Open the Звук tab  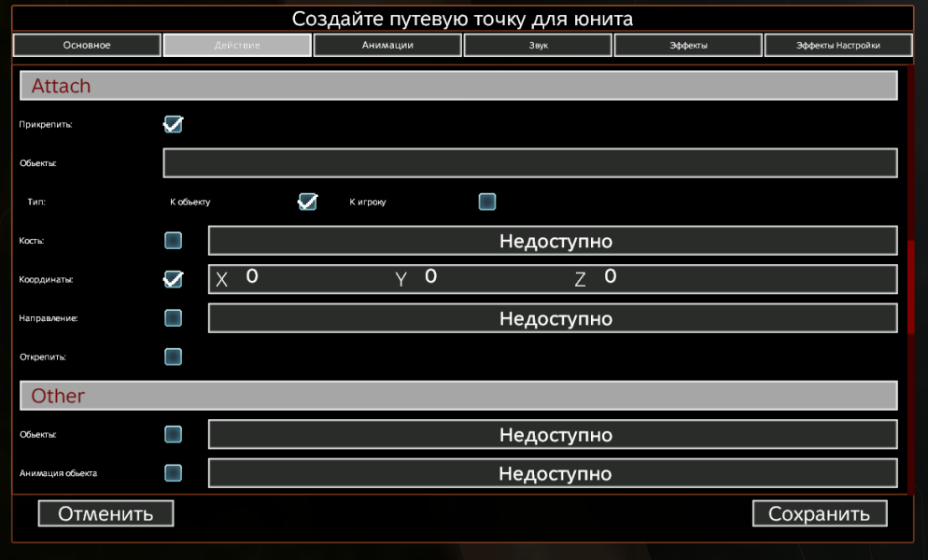pyautogui.click(x=538, y=45)
